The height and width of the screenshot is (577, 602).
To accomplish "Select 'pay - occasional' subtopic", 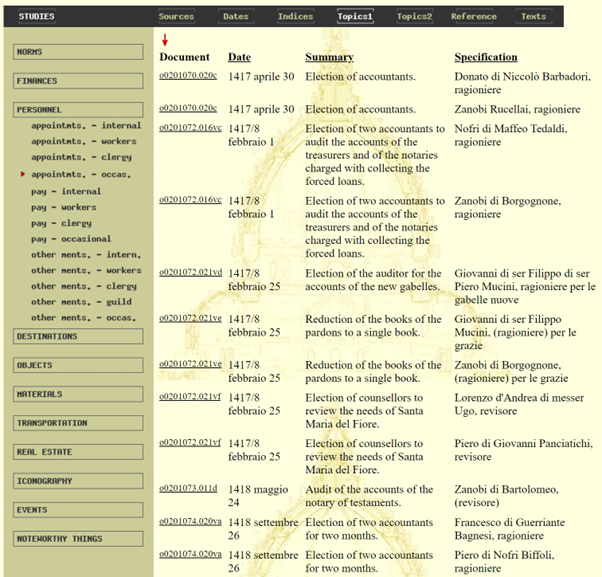I will pos(71,239).
